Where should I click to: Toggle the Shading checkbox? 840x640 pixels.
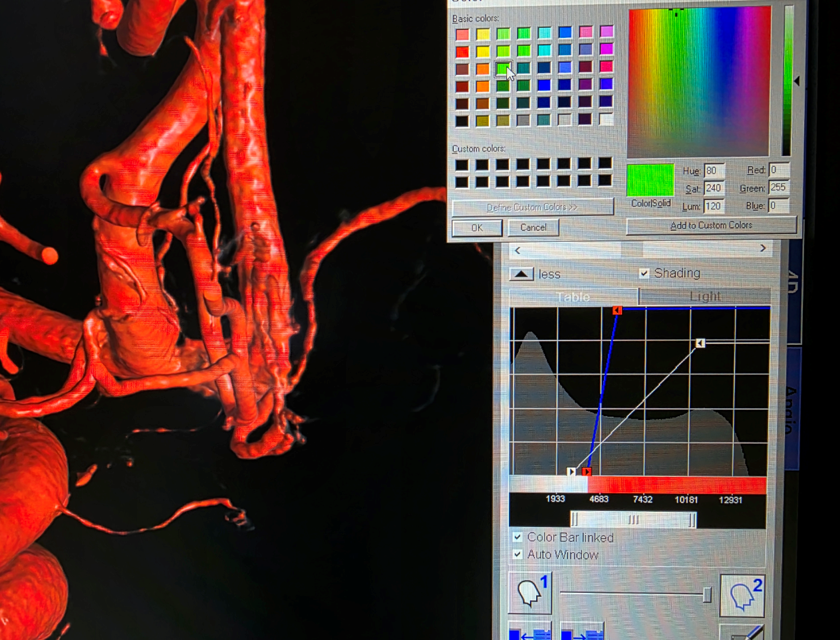pos(644,273)
